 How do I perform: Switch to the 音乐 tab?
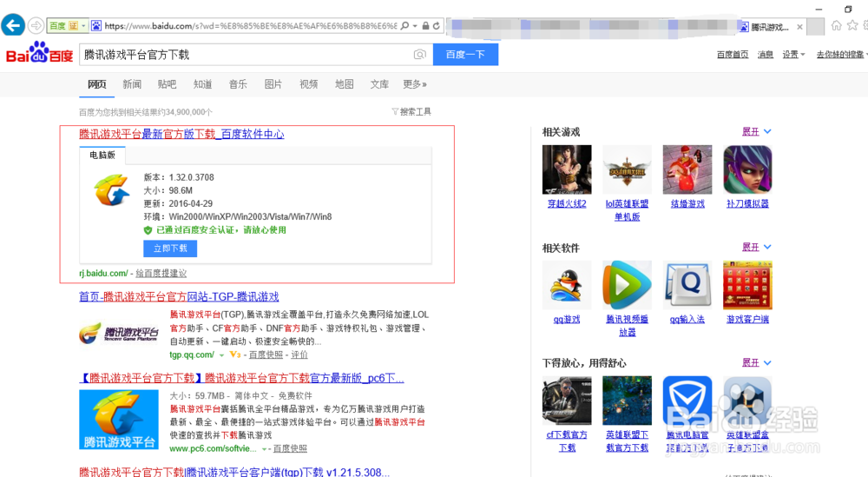coord(238,84)
